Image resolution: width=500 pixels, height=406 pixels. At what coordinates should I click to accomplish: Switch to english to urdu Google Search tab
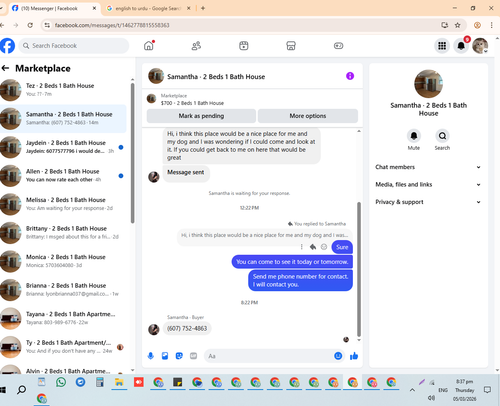[x=148, y=8]
